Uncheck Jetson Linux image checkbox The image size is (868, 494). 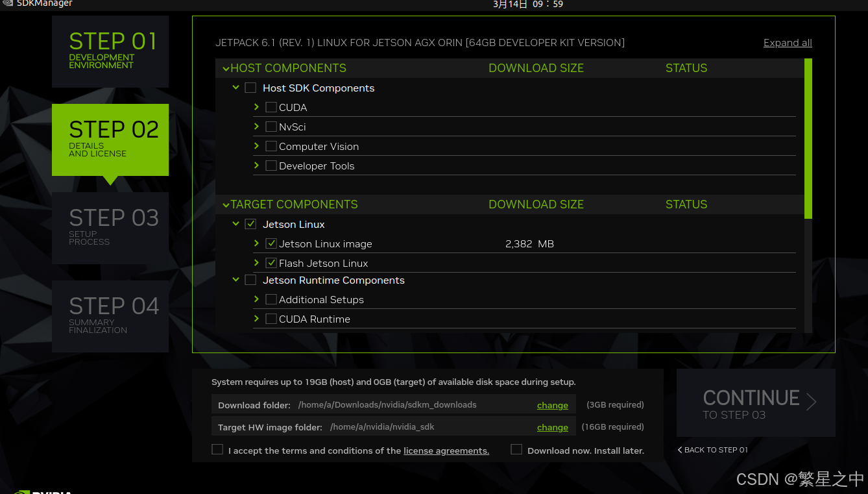[271, 243]
